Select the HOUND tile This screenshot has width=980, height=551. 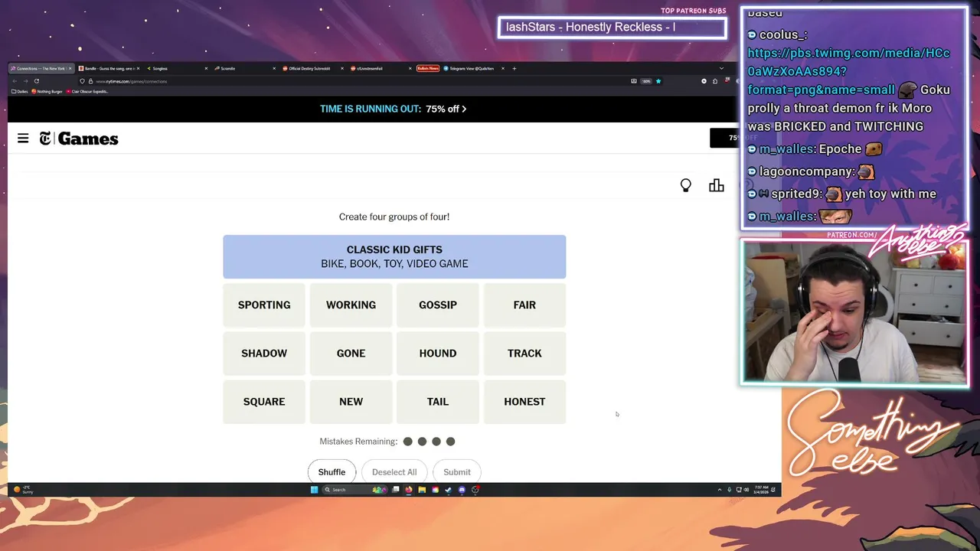[438, 353]
